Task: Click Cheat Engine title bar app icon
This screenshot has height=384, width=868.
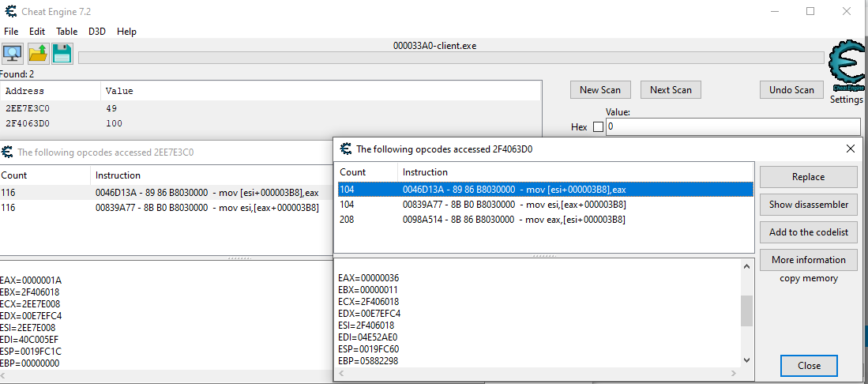Action: click(11, 11)
